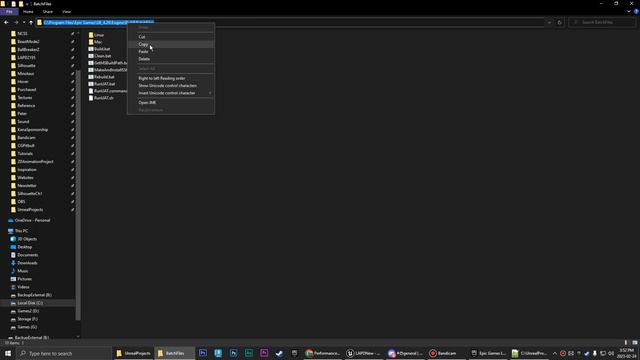Click the Forward navigation arrow
Screen dimensions: 640x360
pyautogui.click(x=16, y=22)
